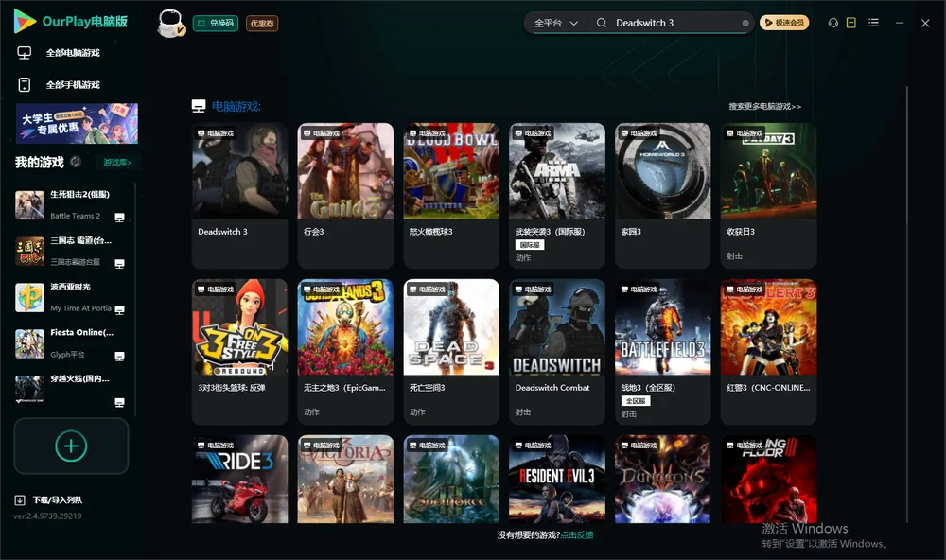Click the 全区服 tag on 战地3
This screenshot has height=560, width=946.
[636, 401]
